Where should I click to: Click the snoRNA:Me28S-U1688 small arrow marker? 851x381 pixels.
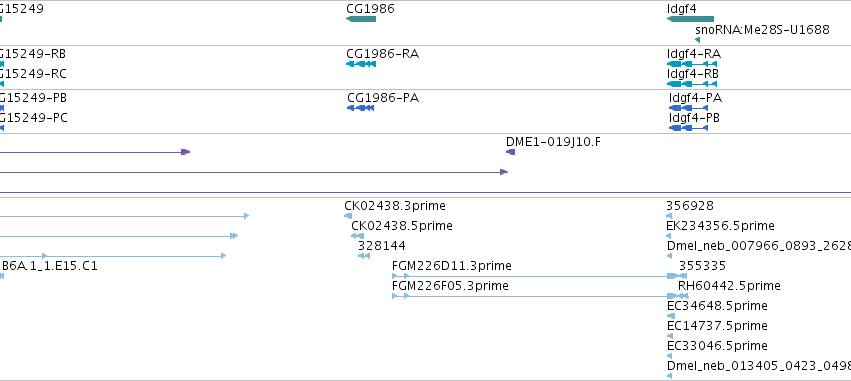pos(697,40)
